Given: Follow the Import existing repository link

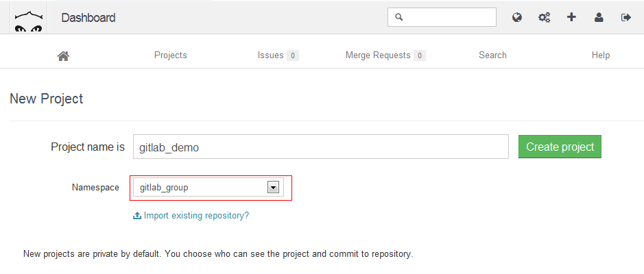Looking at the screenshot, I should (196, 215).
